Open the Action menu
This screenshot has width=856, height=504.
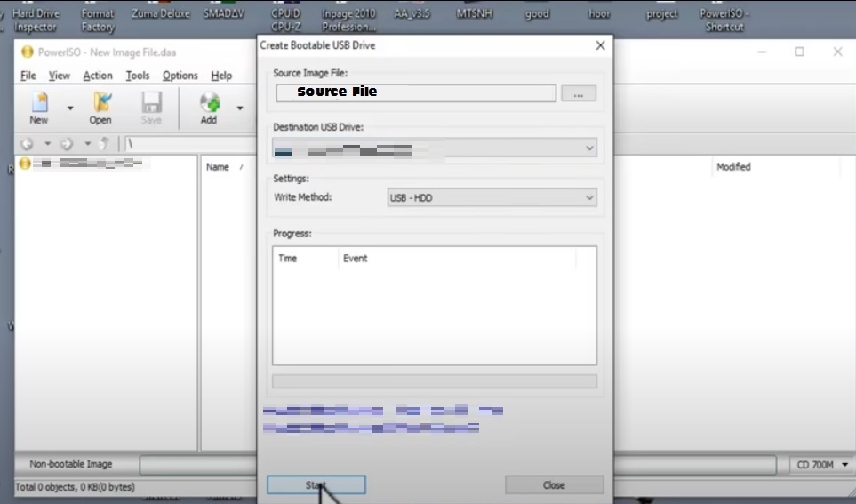98,76
